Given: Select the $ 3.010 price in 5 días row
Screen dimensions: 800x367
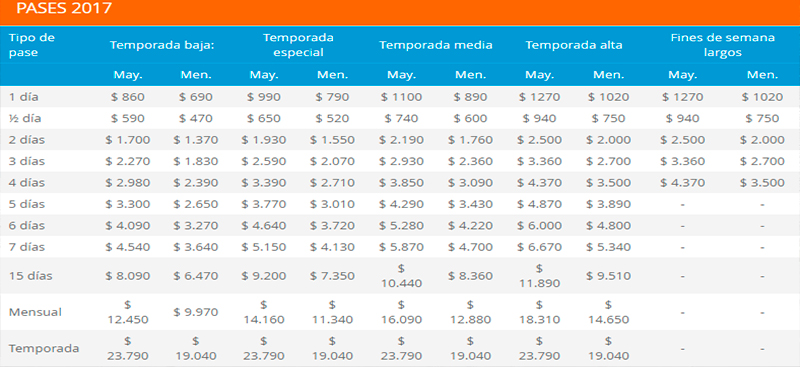Looking at the screenshot, I should 332,204.
